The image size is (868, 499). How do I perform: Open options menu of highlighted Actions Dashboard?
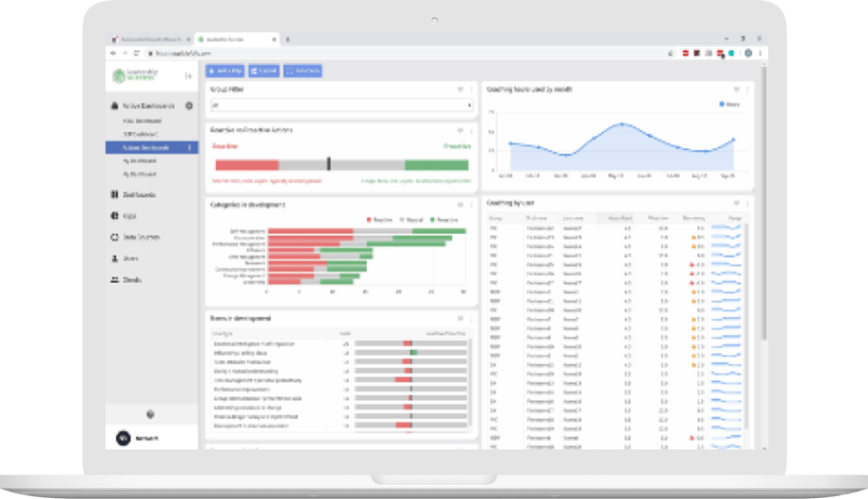[190, 148]
